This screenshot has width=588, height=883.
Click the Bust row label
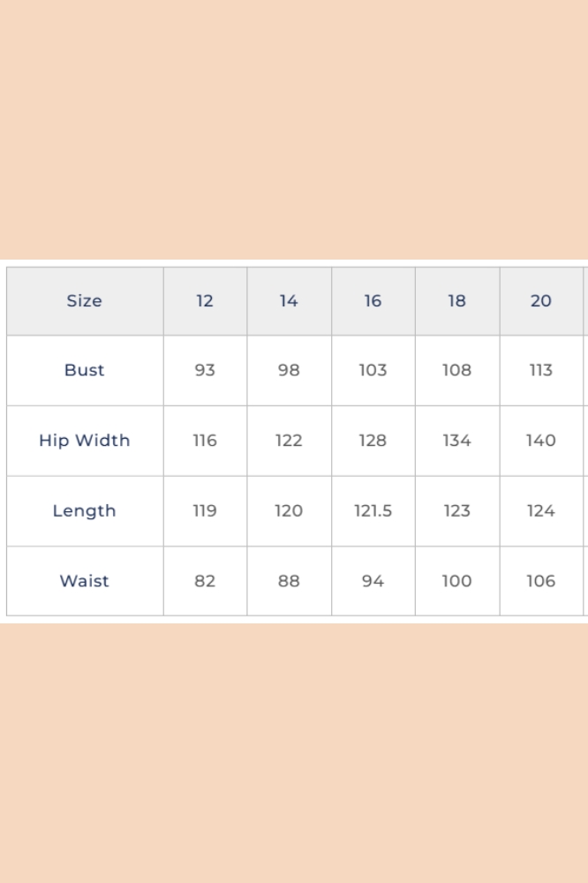pos(84,370)
